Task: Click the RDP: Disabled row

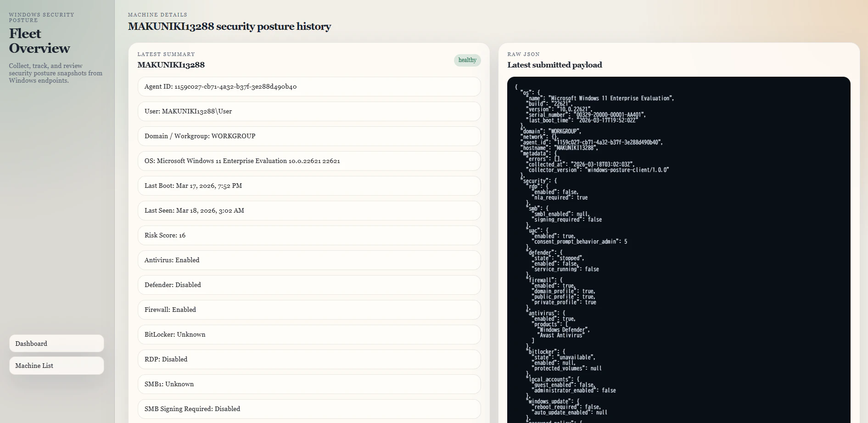Action: 309,360
